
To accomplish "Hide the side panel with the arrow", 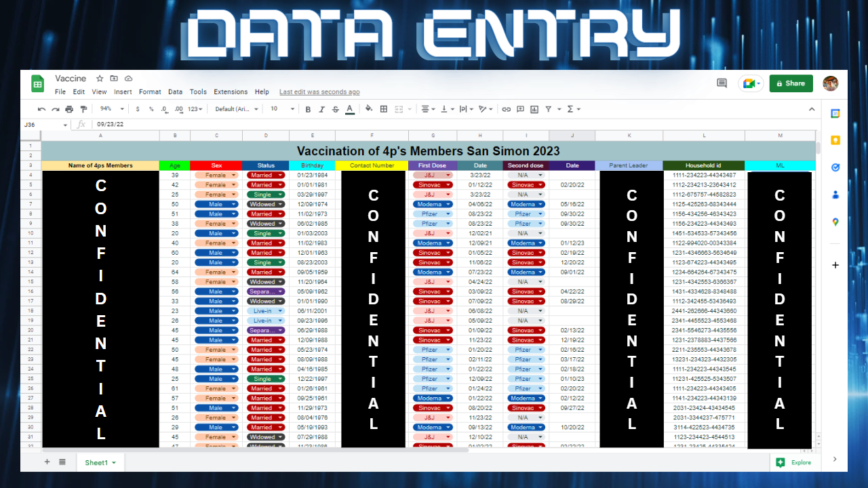I will point(835,460).
